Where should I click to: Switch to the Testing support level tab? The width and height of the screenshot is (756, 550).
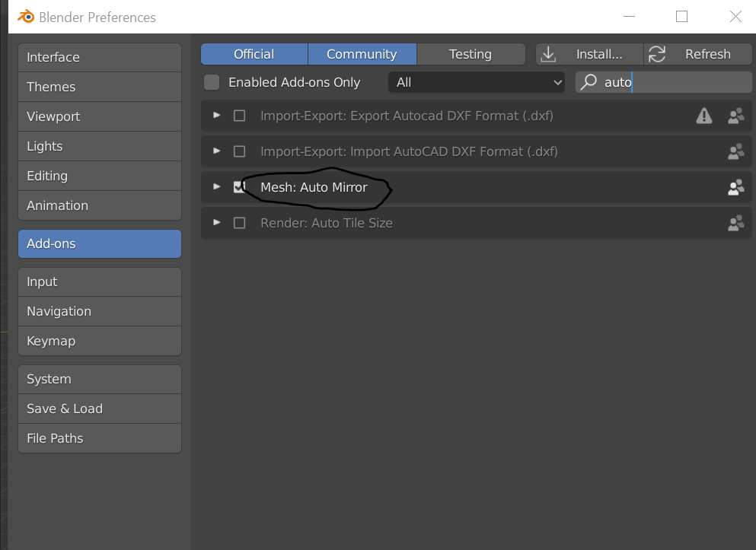471,54
